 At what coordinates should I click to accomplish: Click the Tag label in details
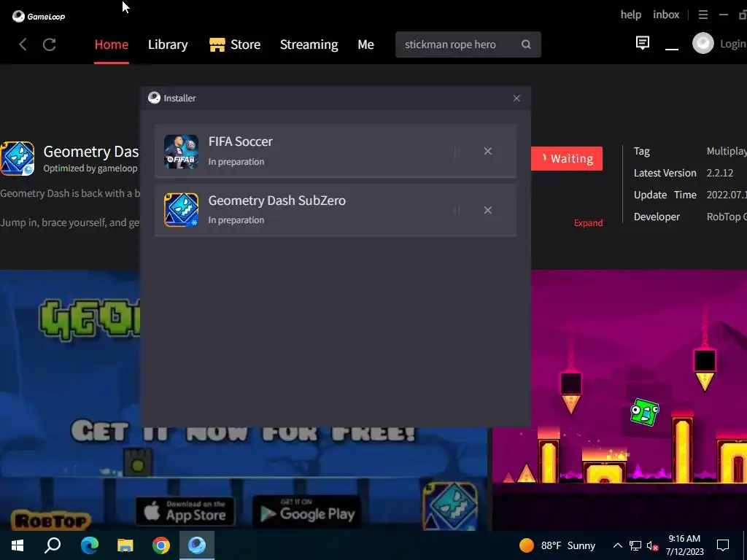[x=641, y=151]
